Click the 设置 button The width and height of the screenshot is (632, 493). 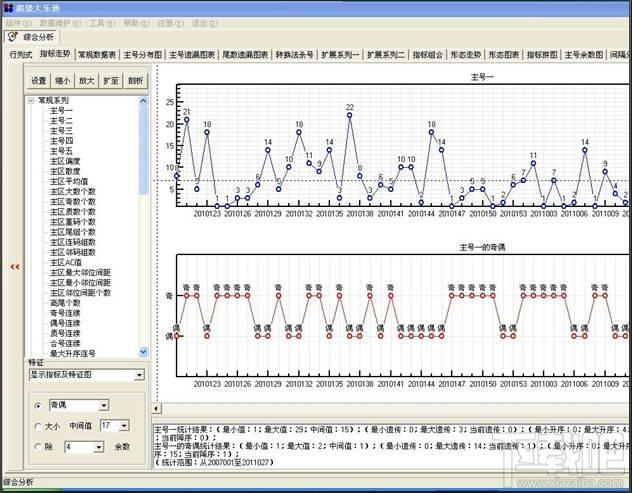click(x=39, y=81)
